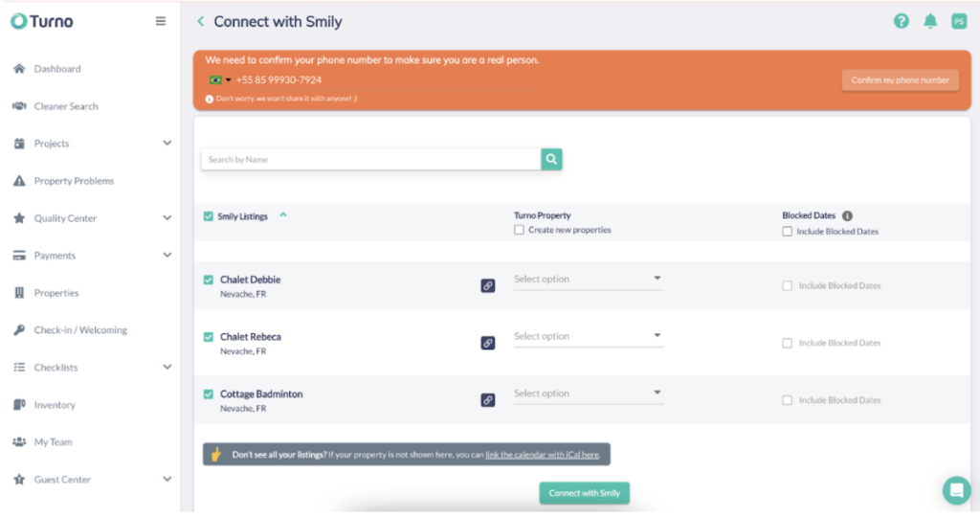Click the Connect with Smily button
The image size is (980, 517).
[x=585, y=493]
